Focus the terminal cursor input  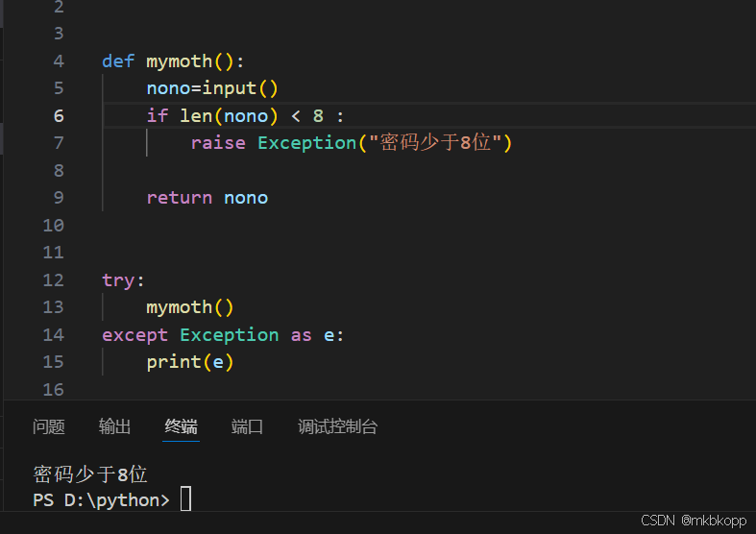186,498
